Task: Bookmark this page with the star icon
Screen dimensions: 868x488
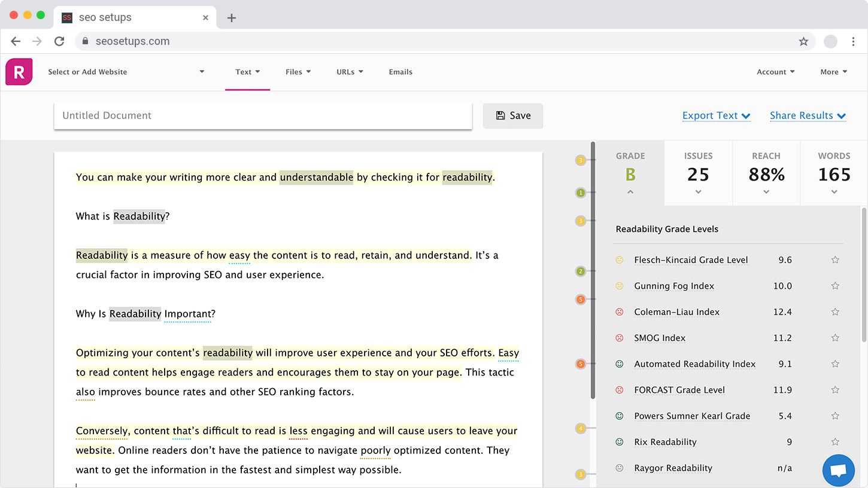Action: 803,41
